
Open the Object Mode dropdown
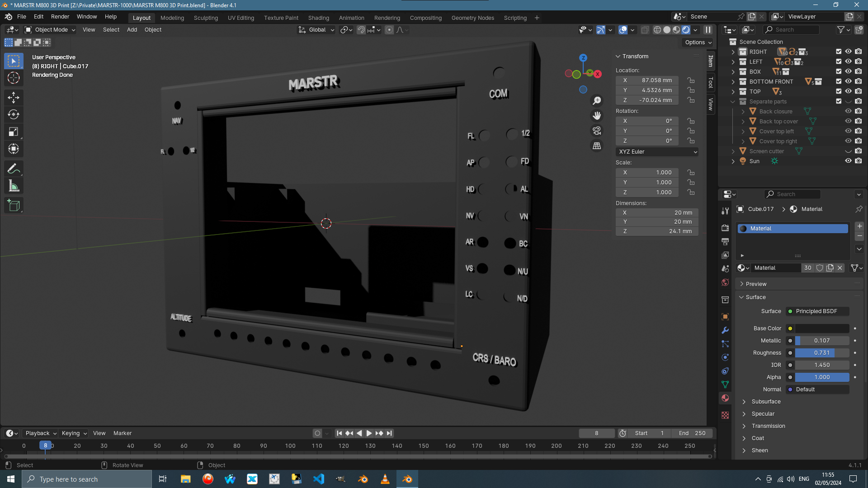[50, 30]
